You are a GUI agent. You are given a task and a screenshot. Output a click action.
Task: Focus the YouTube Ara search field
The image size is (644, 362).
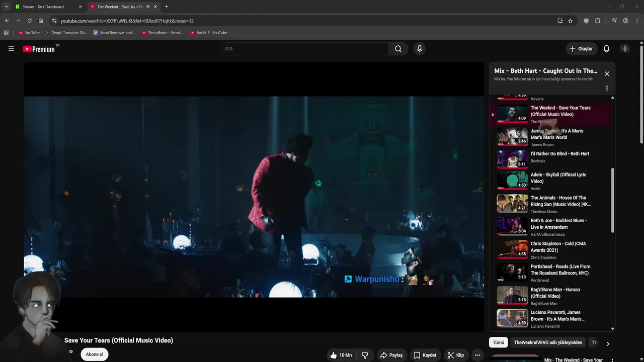[303, 49]
